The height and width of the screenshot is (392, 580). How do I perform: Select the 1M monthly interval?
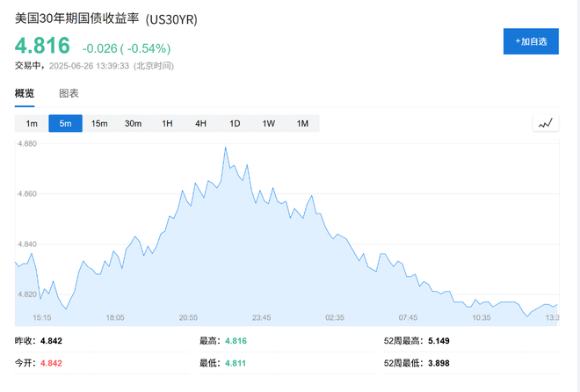[302, 124]
